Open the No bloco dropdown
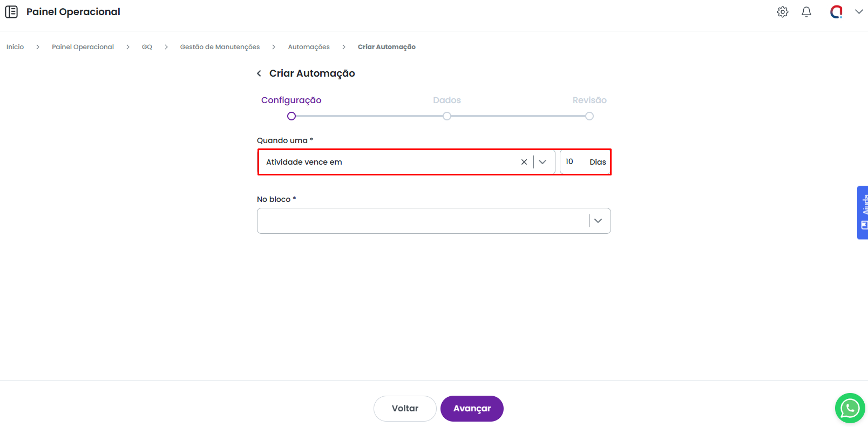This screenshot has width=868, height=427. click(598, 221)
